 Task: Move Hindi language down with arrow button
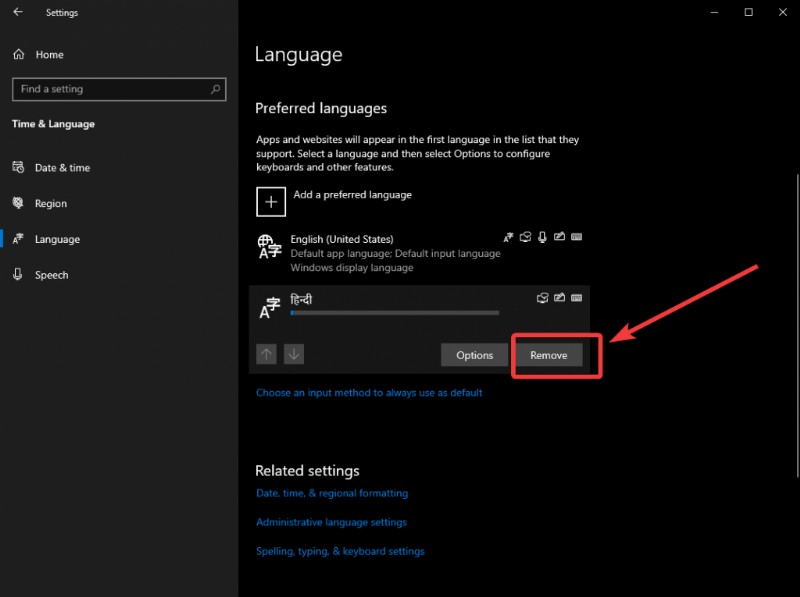point(293,354)
